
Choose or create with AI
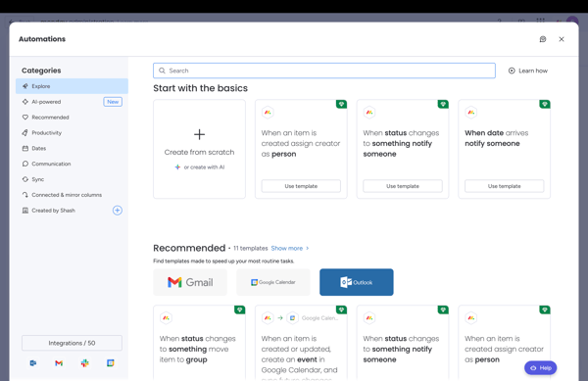200,167
